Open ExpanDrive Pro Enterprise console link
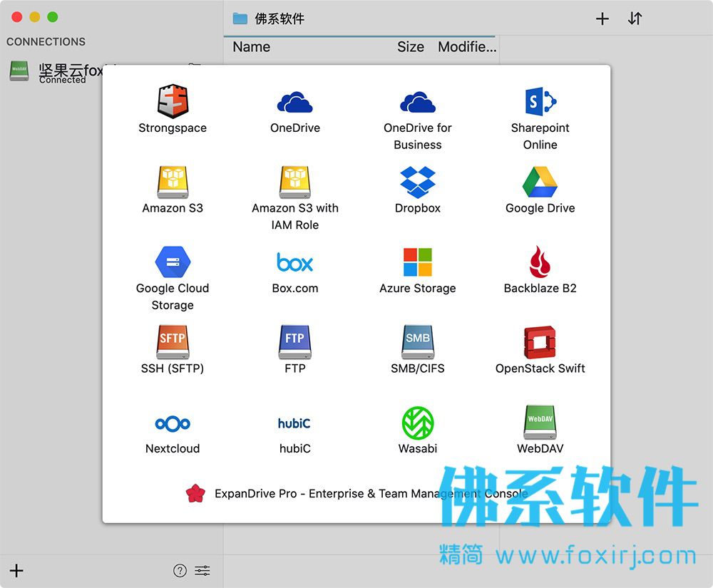This screenshot has height=588, width=713. click(x=357, y=493)
